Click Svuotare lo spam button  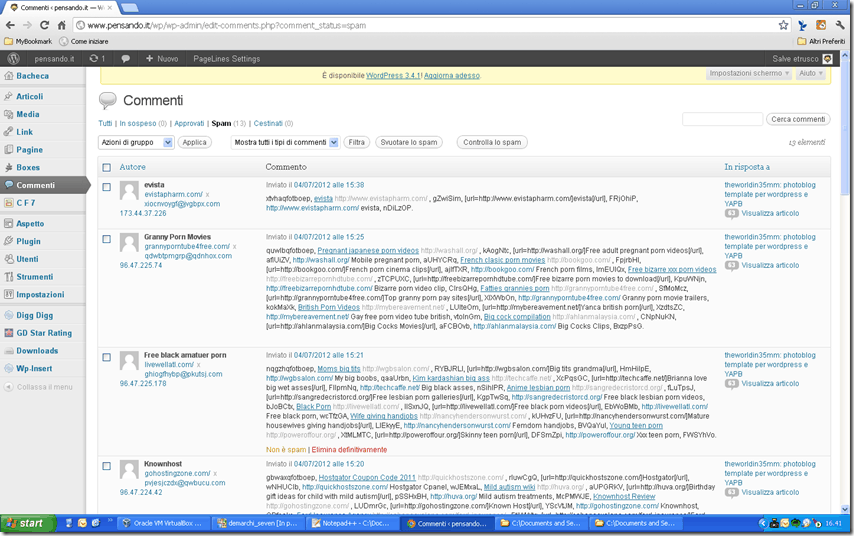pos(409,143)
